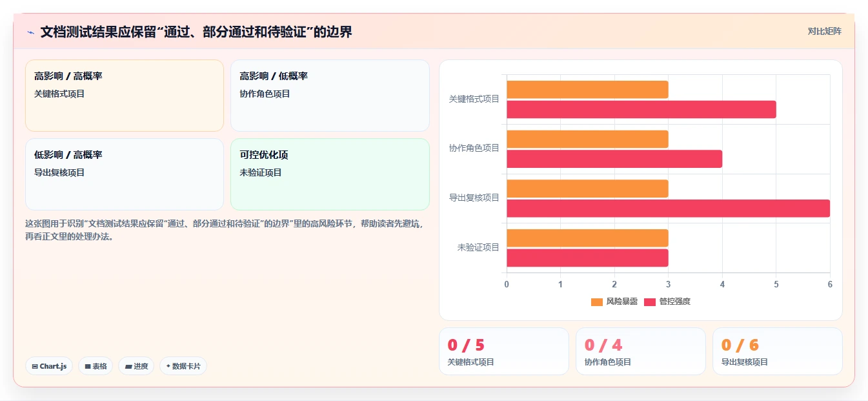This screenshot has height=401, width=868.
Task: Click the 协作角色项目 chart axis label
Action: click(x=474, y=148)
